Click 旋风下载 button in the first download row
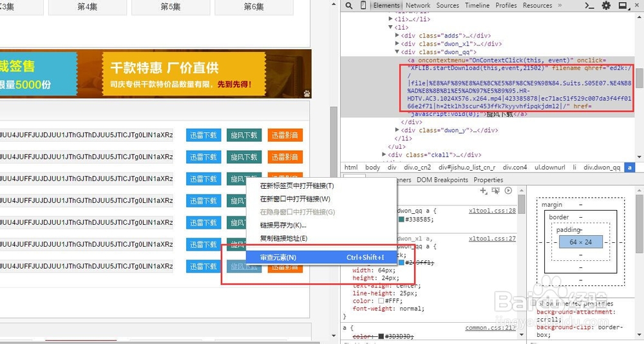This screenshot has width=644, height=344. (x=244, y=135)
